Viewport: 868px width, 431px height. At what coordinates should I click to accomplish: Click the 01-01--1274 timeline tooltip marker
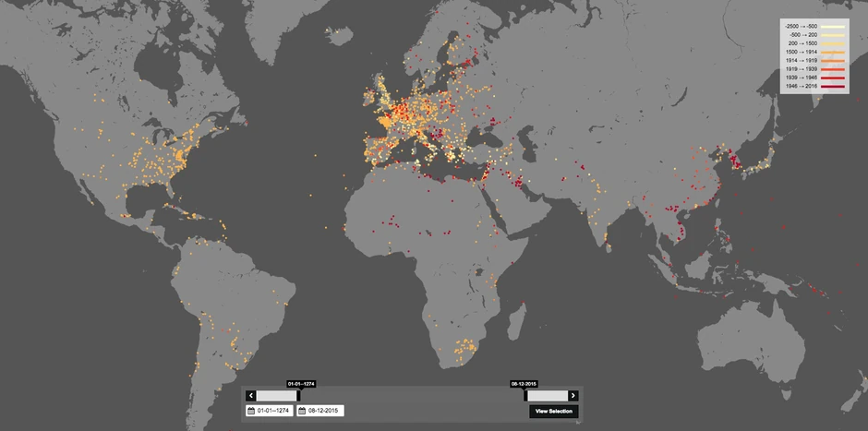(x=301, y=383)
